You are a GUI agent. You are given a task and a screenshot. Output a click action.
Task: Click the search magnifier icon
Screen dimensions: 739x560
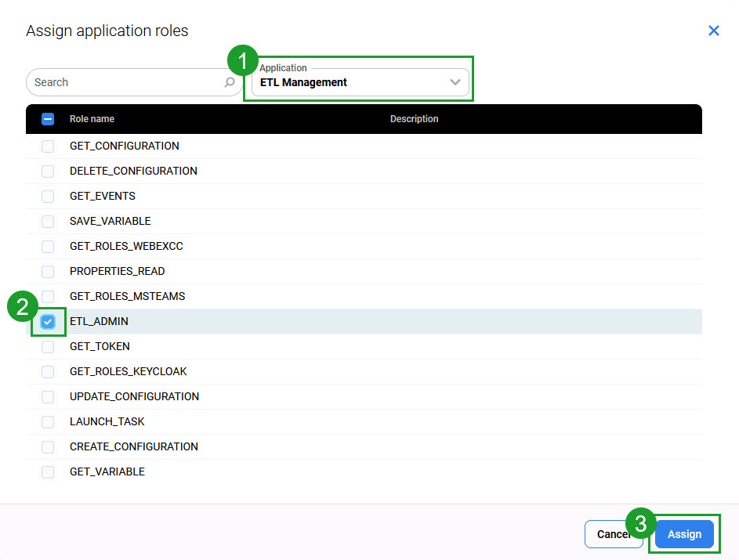(230, 82)
